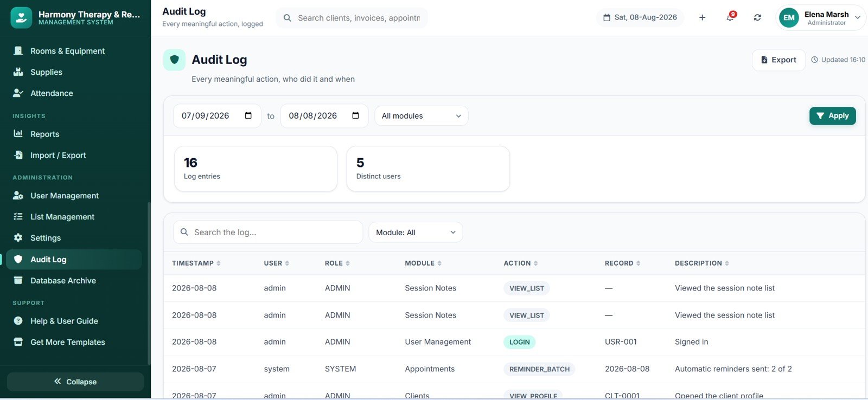Image resolution: width=868 pixels, height=400 pixels.
Task: Expand the Elena Marsh account menu chevron
Action: pos(858,17)
